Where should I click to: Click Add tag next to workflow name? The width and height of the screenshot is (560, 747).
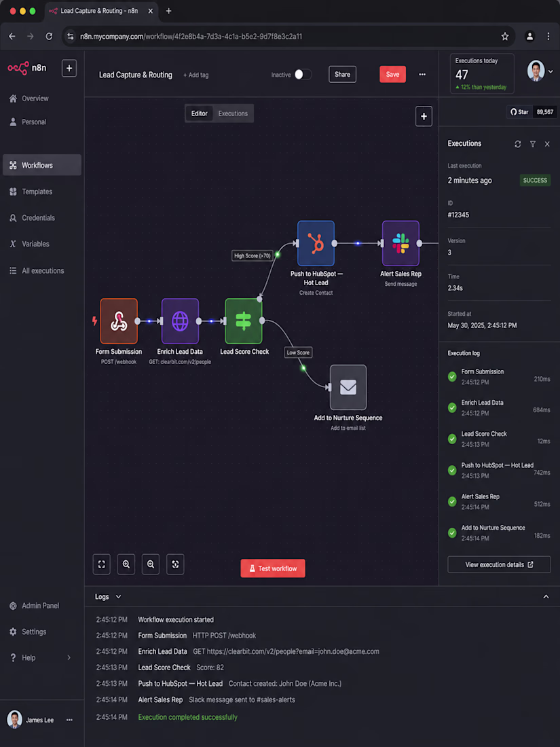point(195,75)
